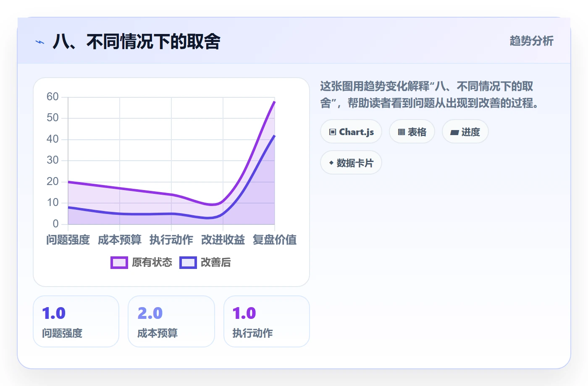Open the 问题强度 data card
Image resolution: width=588 pixels, height=386 pixels.
coord(76,321)
